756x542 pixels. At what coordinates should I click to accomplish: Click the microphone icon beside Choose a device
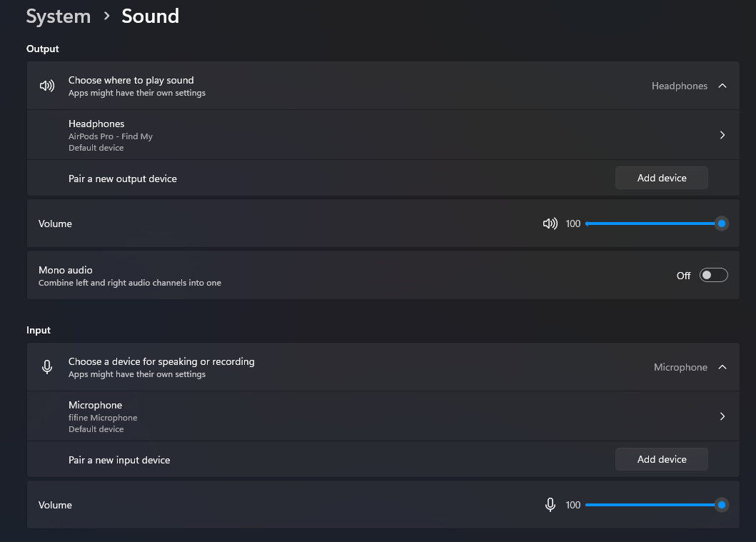[x=47, y=367]
